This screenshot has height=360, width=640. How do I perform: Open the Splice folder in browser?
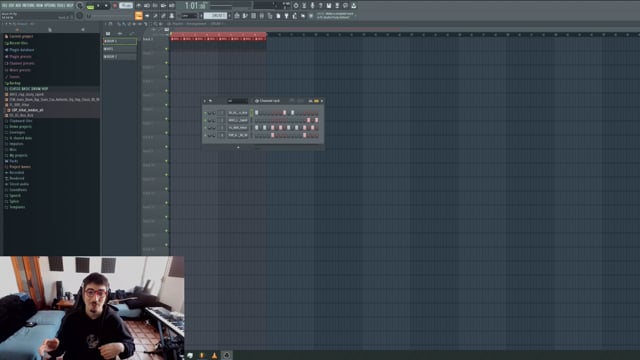pyautogui.click(x=14, y=202)
